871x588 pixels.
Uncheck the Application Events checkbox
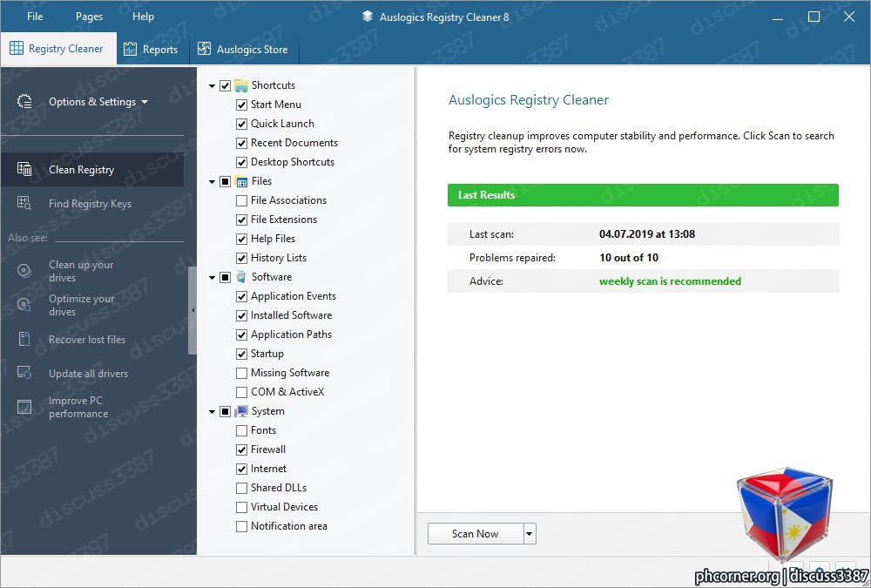pos(241,296)
